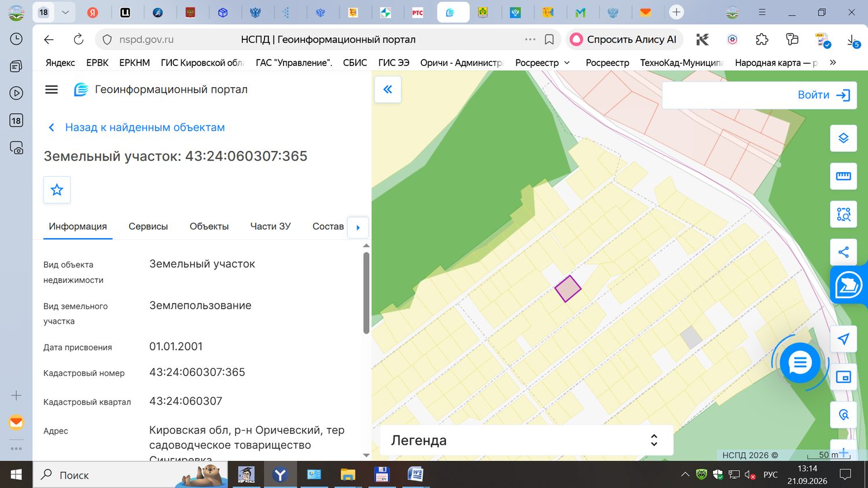868x488 pixels.
Task: Open the СБИС bookmark
Action: [355, 62]
